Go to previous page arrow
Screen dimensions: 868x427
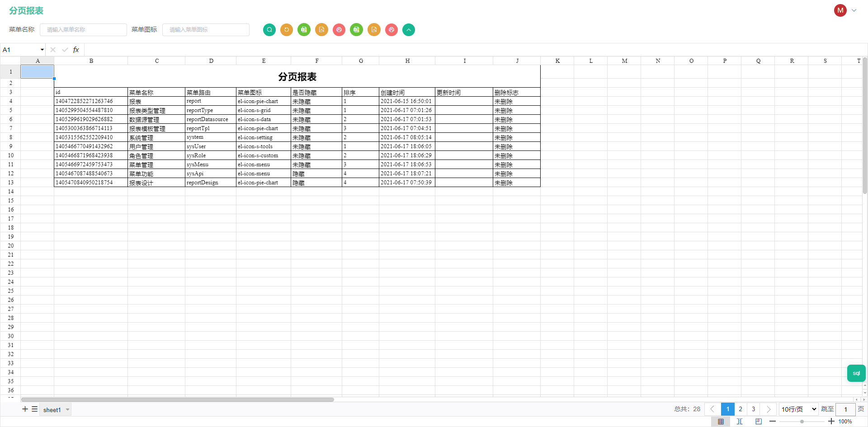tap(712, 409)
